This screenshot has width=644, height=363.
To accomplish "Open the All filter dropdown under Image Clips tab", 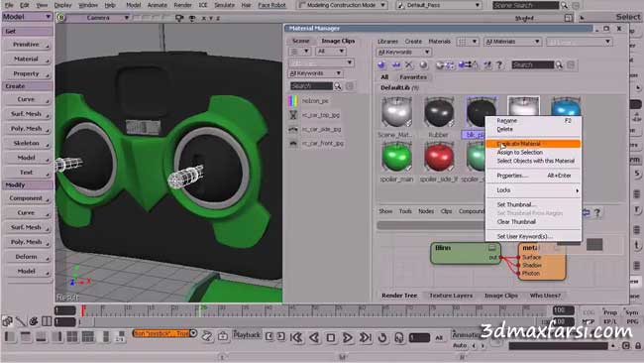I will point(331,52).
